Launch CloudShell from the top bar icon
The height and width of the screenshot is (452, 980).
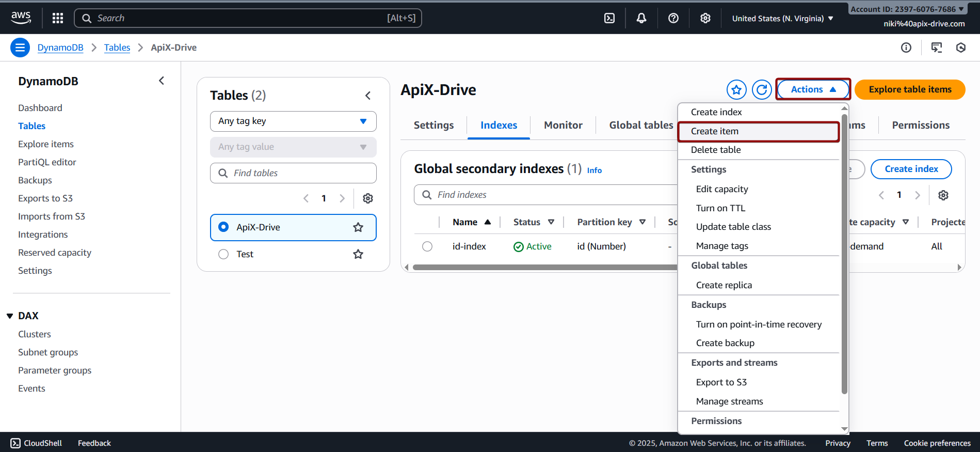coord(609,18)
